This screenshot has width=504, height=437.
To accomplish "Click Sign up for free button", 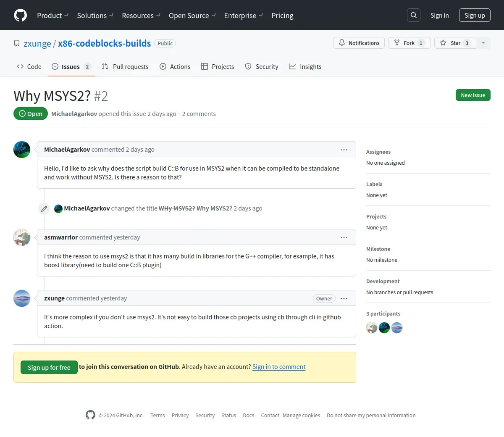I will pyautogui.click(x=49, y=367).
